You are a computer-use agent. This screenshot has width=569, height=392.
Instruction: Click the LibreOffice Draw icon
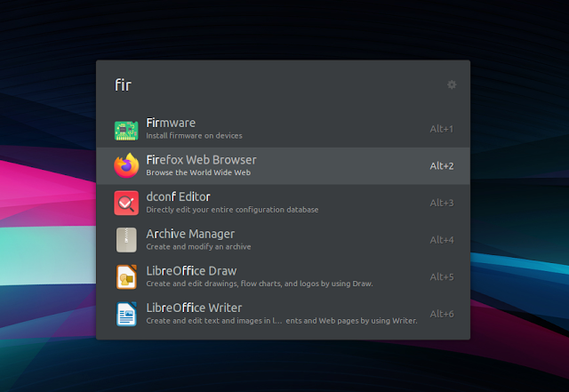126,277
